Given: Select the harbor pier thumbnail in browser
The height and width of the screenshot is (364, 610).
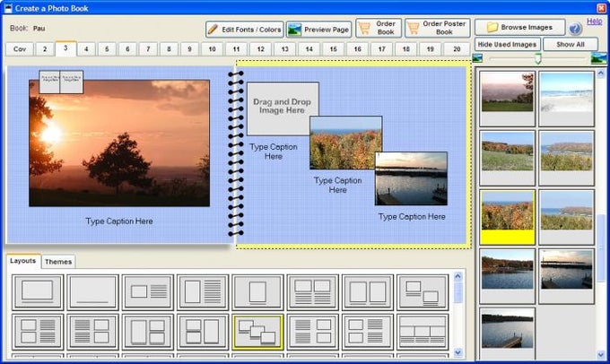Looking at the screenshot, I should (566, 276).
